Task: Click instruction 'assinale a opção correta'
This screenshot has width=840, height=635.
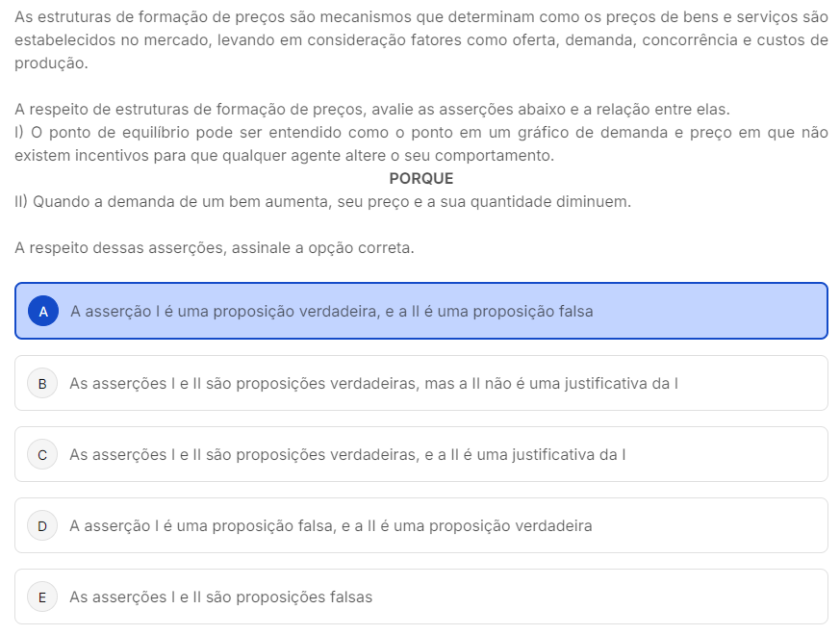Action: pyautogui.click(x=215, y=247)
